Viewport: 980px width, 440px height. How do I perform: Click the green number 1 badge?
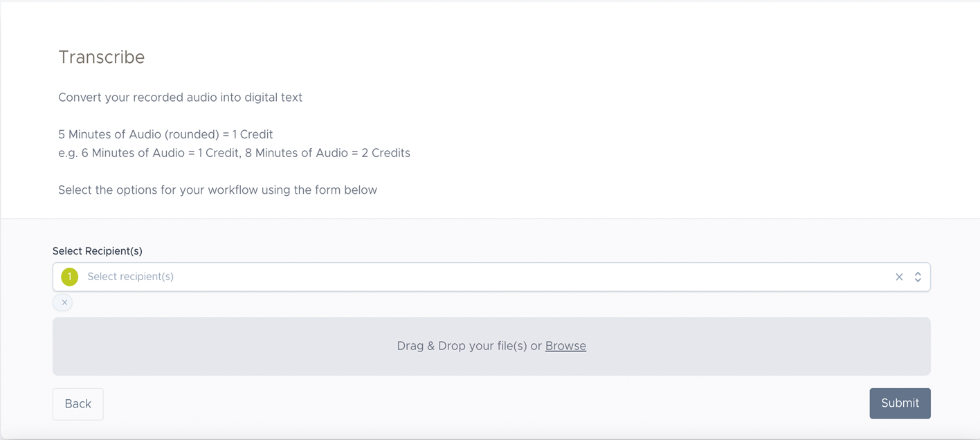click(69, 277)
